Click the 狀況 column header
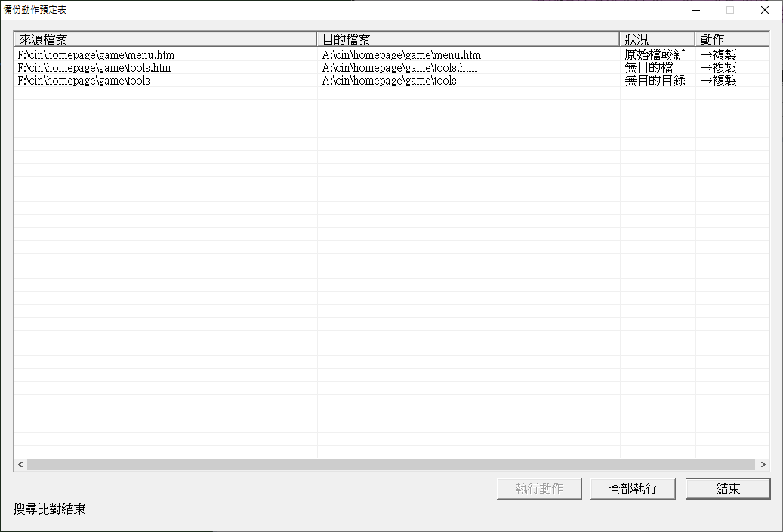This screenshot has height=532, width=783. [x=657, y=39]
